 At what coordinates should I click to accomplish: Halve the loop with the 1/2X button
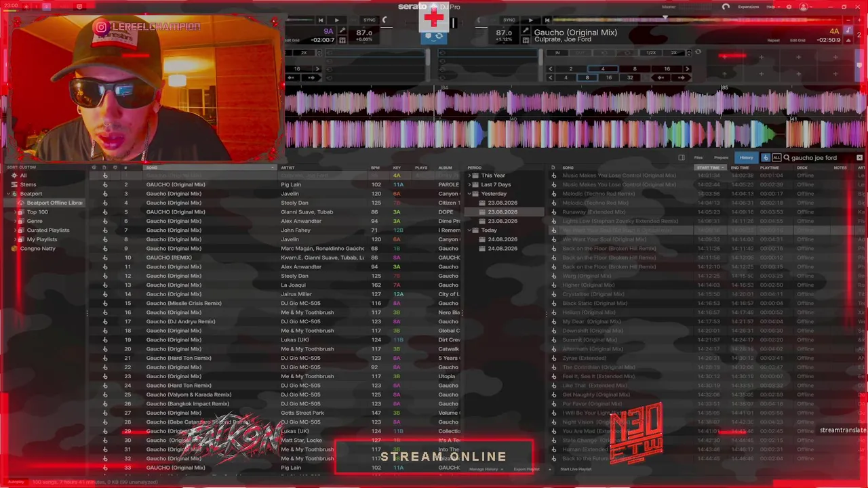coord(651,52)
